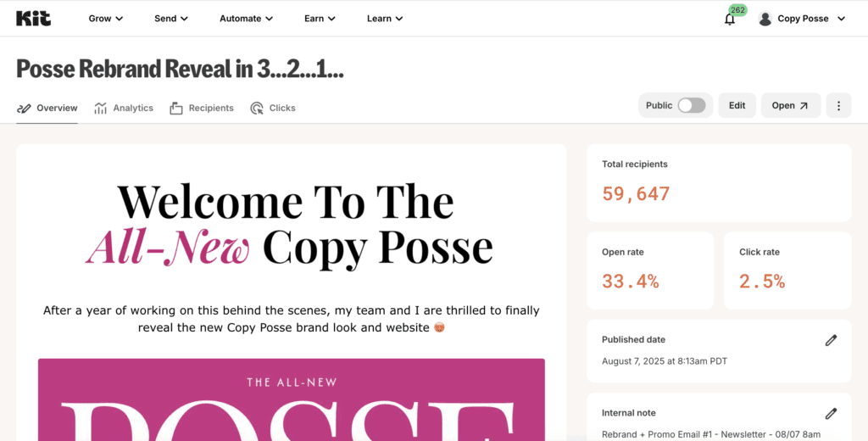The height and width of the screenshot is (441, 868).
Task: Click the 'Rebrand + Promo Email #1' note text
Action: 711,434
